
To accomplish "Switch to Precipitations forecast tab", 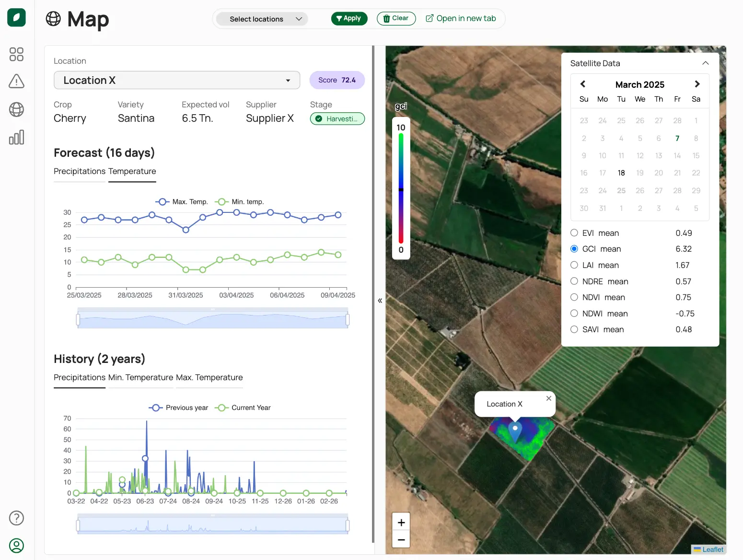I will [x=80, y=172].
